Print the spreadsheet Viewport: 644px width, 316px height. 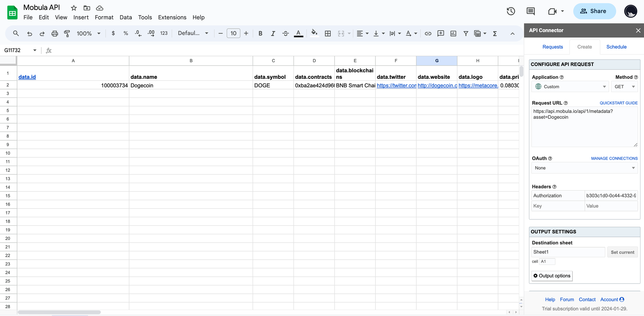55,33
